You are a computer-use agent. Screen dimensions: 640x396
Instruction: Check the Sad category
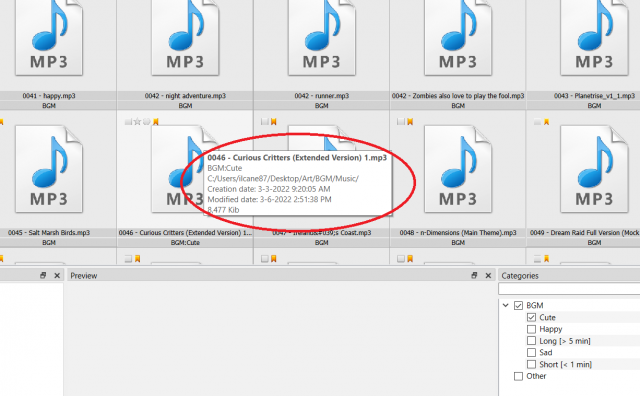point(531,352)
